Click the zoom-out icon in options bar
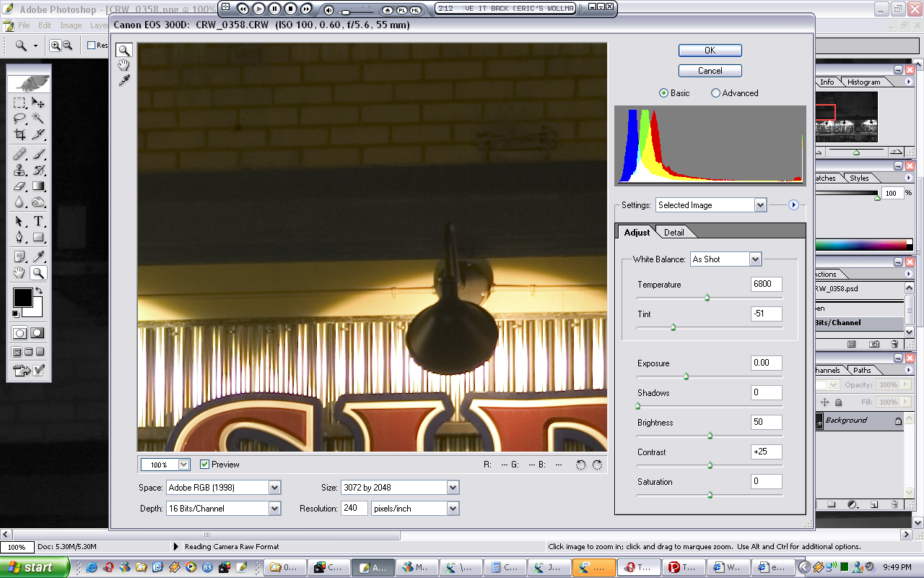Viewport: 924px width, 578px height. coord(68,45)
